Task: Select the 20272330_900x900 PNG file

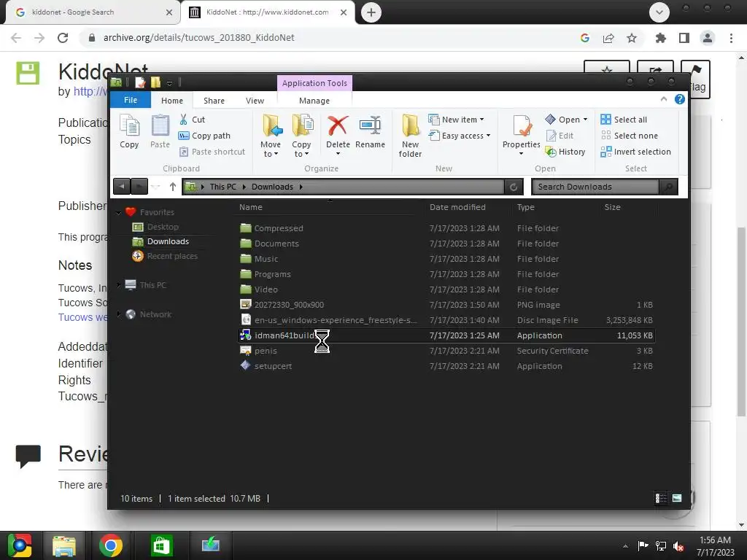Action: click(446, 305)
